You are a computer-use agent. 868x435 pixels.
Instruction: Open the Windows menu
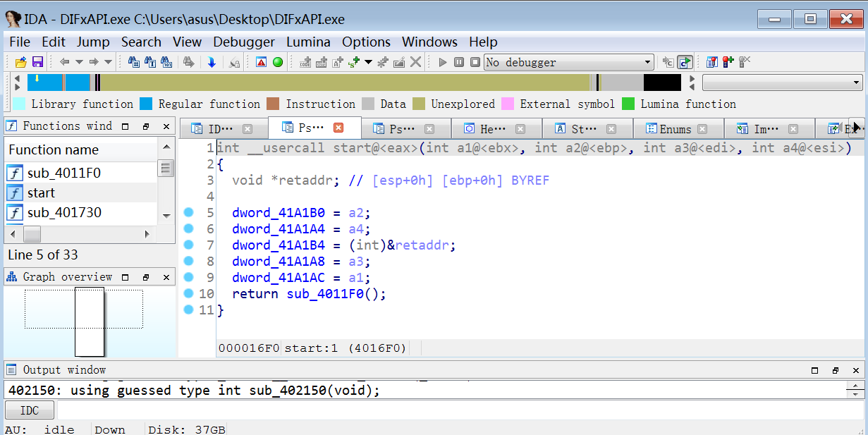pos(429,42)
